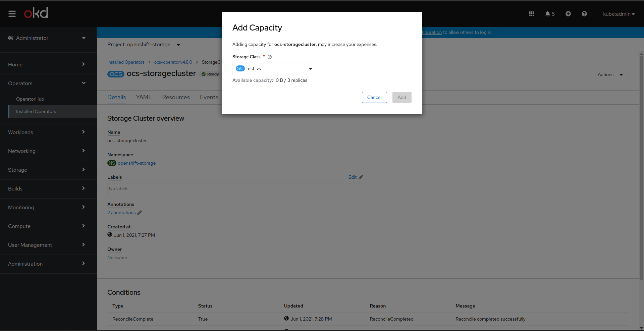
Task: Open the openshift-storage namespace link
Action: tap(137, 163)
